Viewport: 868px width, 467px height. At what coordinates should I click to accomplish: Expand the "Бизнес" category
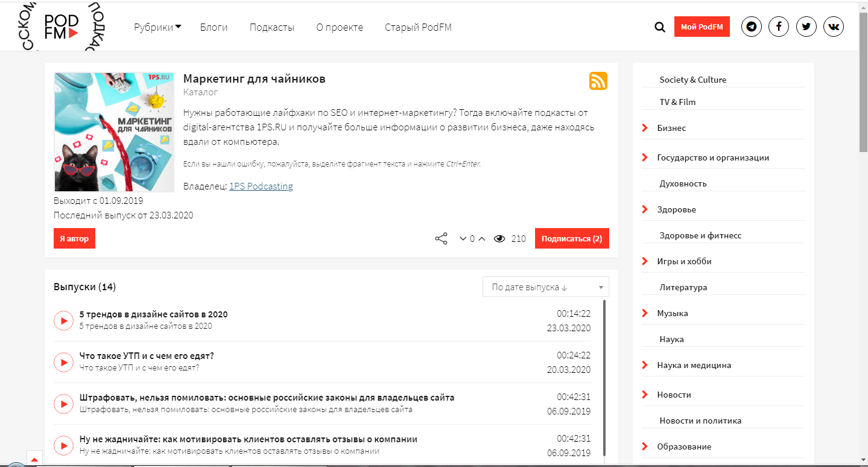(645, 128)
